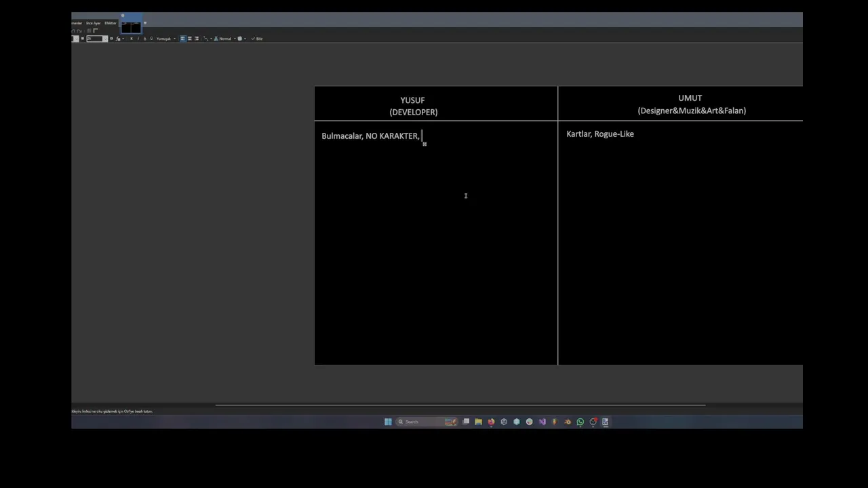Open the Yumuşak text rendering dropdown
The height and width of the screenshot is (488, 868).
(x=166, y=39)
